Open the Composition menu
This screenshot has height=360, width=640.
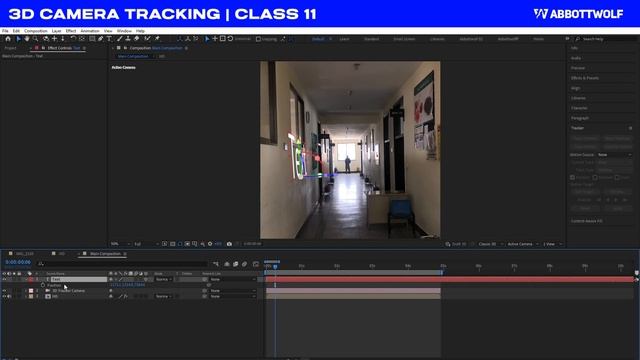tap(36, 31)
